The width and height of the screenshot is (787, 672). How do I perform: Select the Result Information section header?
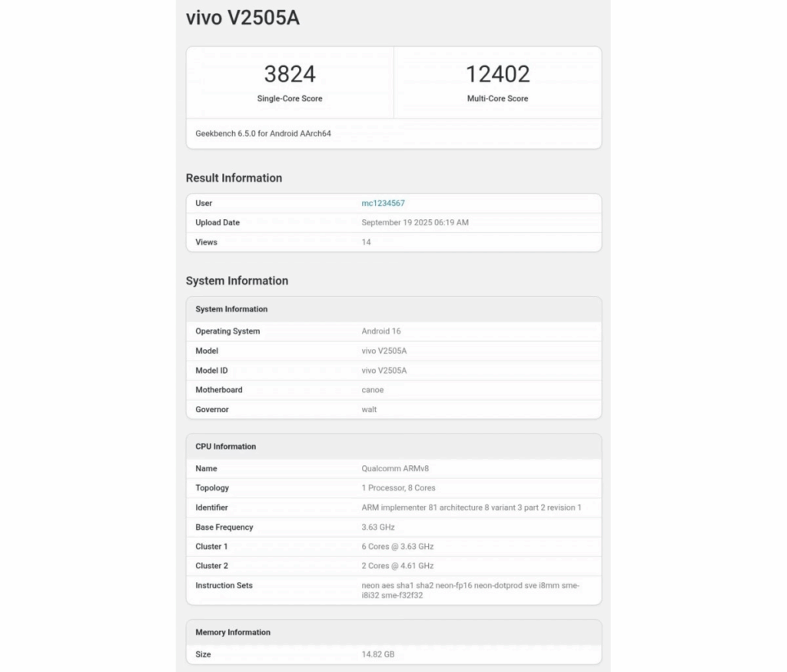234,178
